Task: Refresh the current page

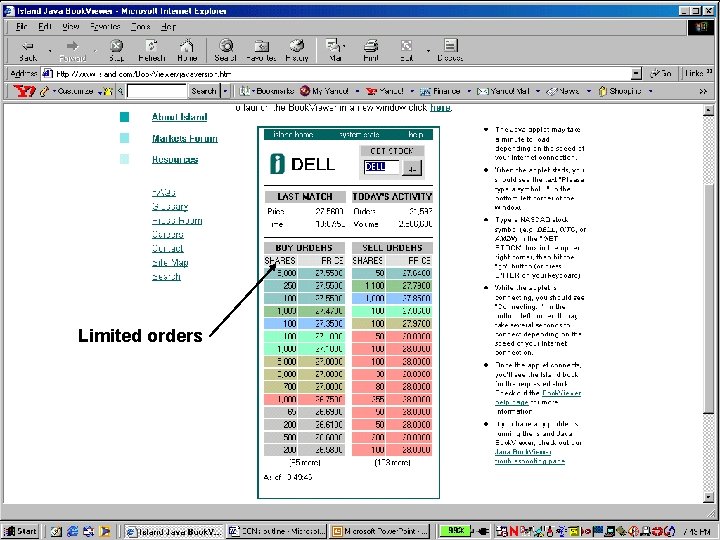Action: pyautogui.click(x=152, y=50)
